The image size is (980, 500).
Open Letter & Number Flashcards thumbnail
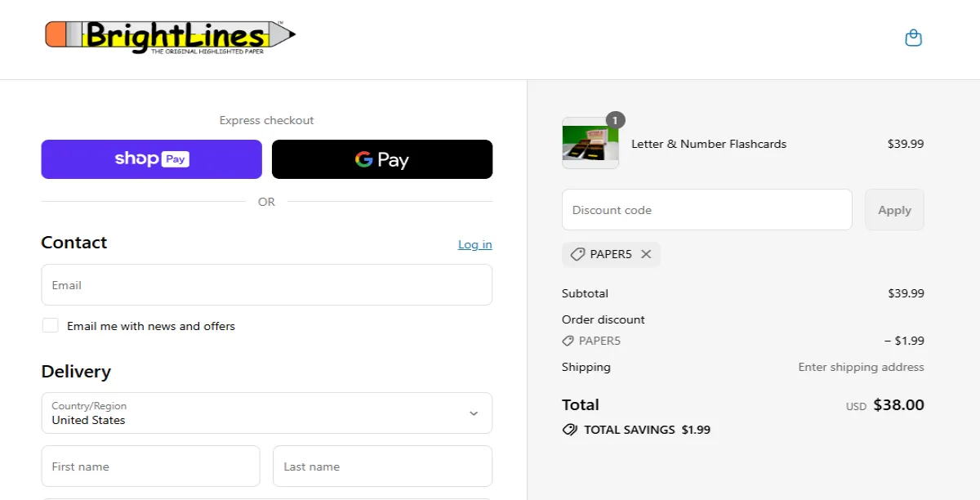(x=590, y=144)
